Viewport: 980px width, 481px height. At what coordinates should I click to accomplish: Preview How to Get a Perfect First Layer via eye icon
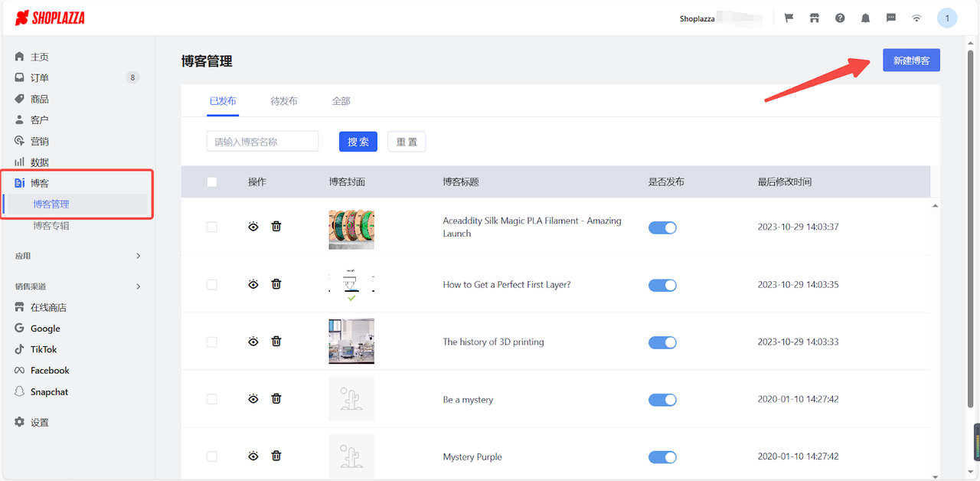click(253, 284)
